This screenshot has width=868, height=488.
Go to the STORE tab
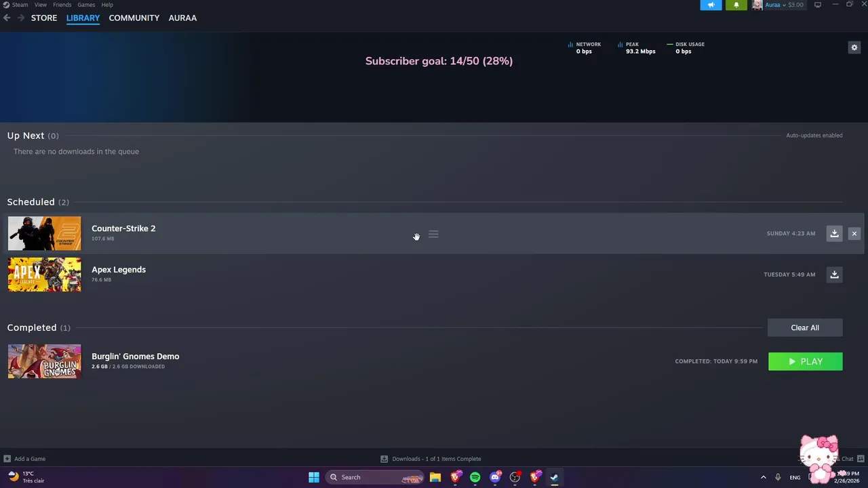44,18
